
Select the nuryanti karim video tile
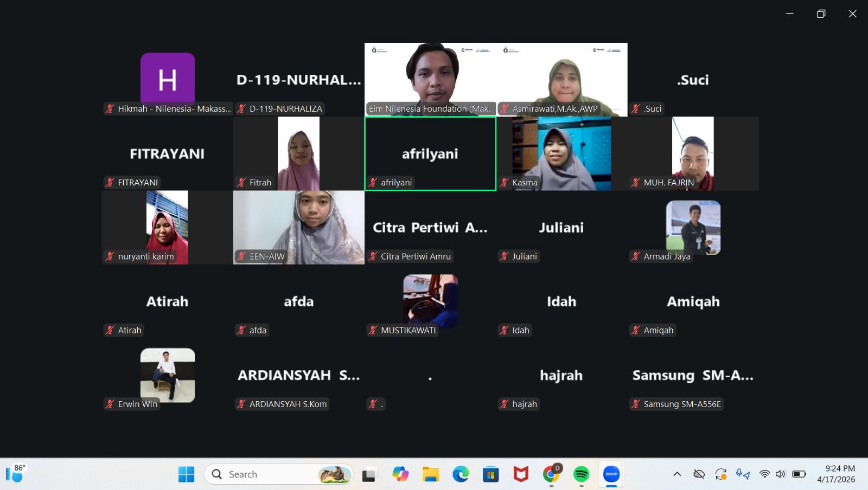point(167,227)
